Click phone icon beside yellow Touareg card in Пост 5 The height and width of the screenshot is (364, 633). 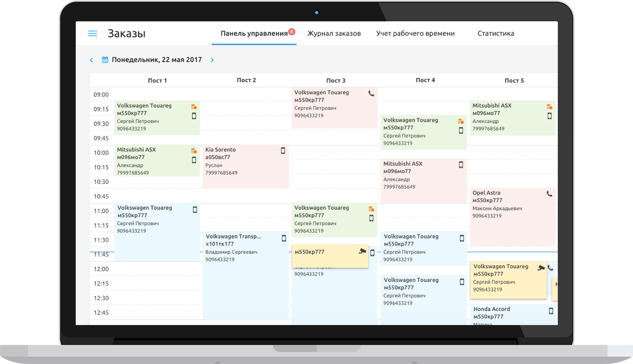pyautogui.click(x=550, y=268)
